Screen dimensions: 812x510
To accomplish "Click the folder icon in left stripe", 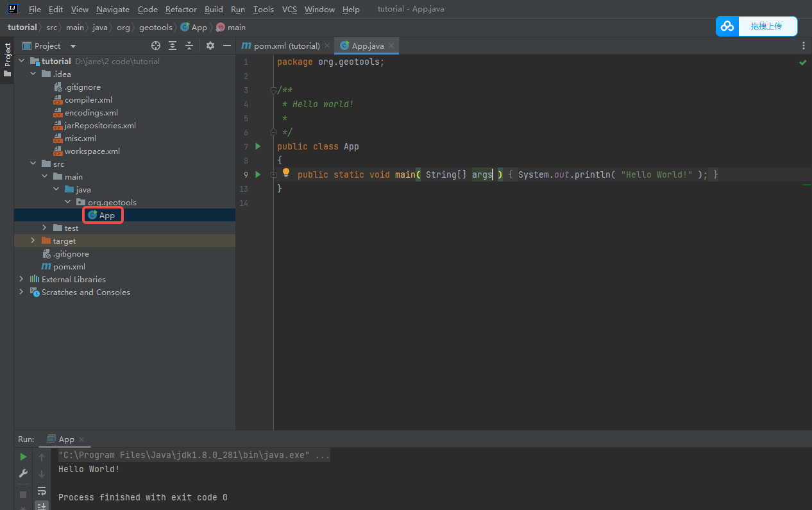I will pyautogui.click(x=7, y=74).
